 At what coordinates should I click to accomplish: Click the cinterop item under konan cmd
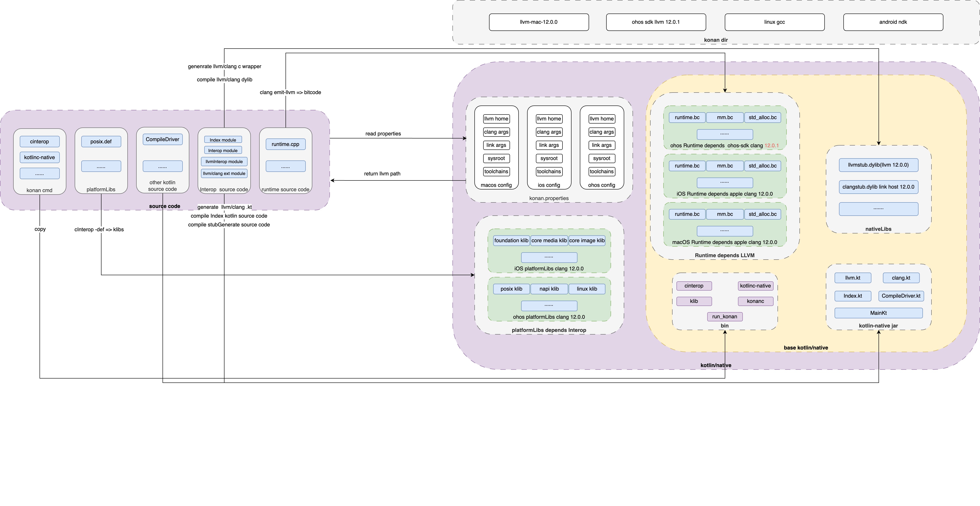pyautogui.click(x=40, y=141)
